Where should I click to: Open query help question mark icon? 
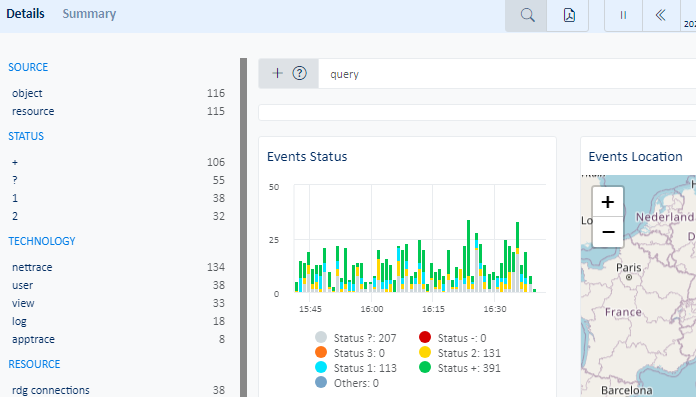pos(300,73)
